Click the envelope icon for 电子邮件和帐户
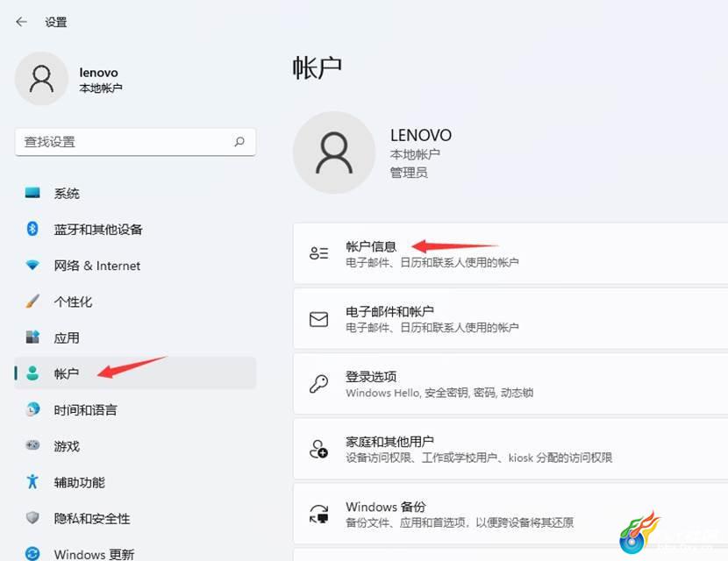 point(319,319)
